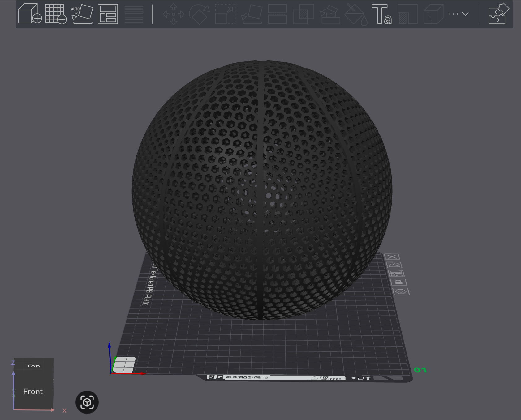Click the Add object cube icon
The image size is (521, 420).
tap(29, 14)
